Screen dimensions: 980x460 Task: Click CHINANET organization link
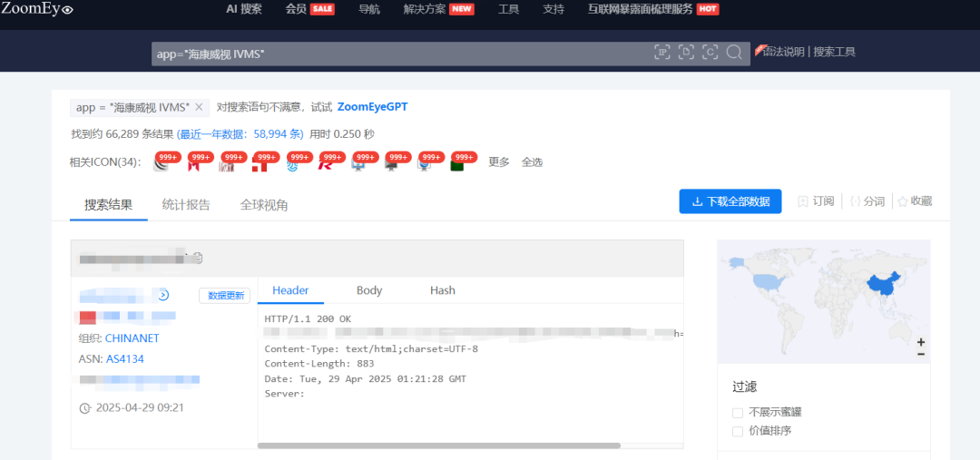132,338
